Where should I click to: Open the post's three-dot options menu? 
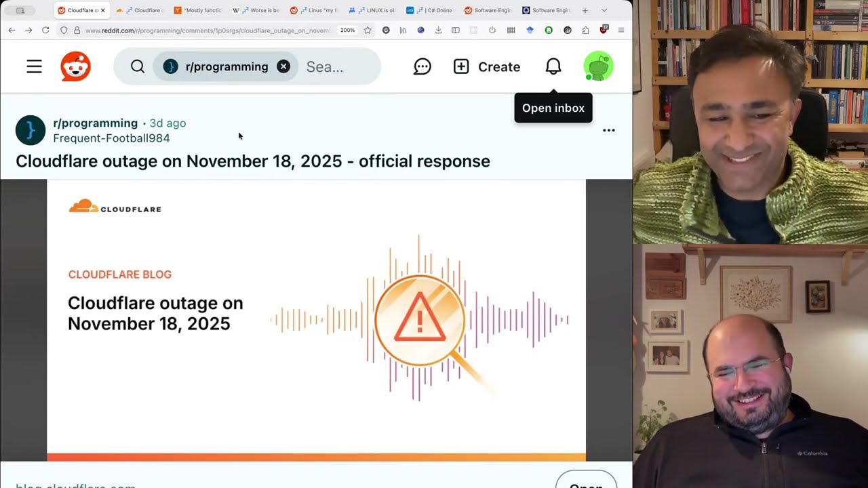click(x=609, y=130)
